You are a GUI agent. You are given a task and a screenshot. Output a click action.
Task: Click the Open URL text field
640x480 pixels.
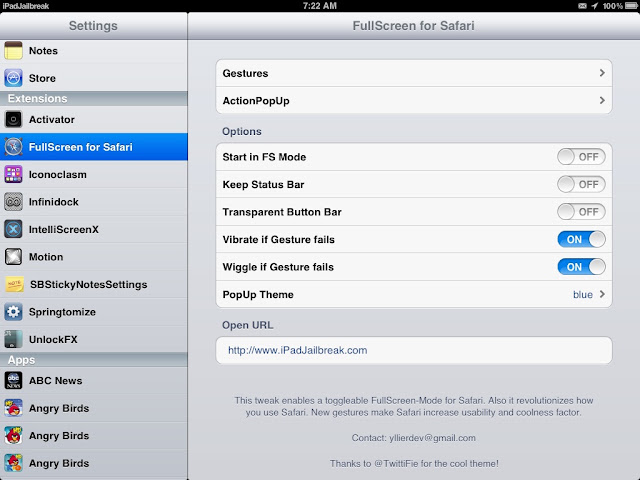414,350
